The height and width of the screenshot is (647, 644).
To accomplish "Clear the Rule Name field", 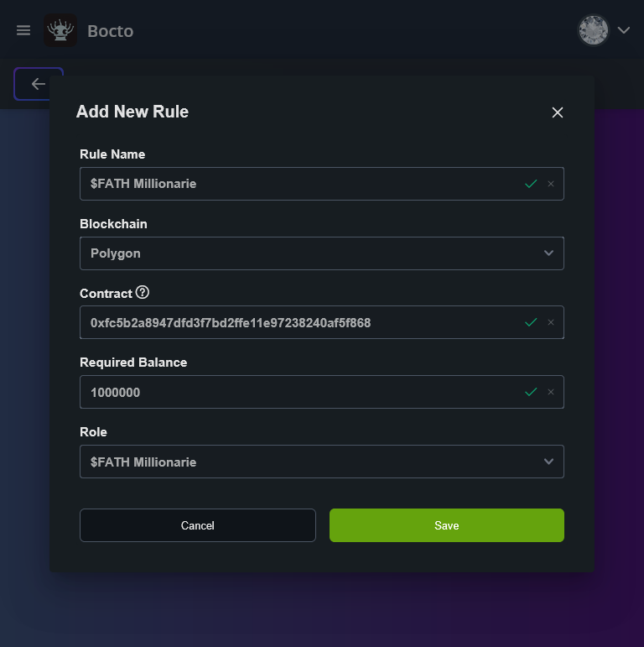I will pos(551,184).
